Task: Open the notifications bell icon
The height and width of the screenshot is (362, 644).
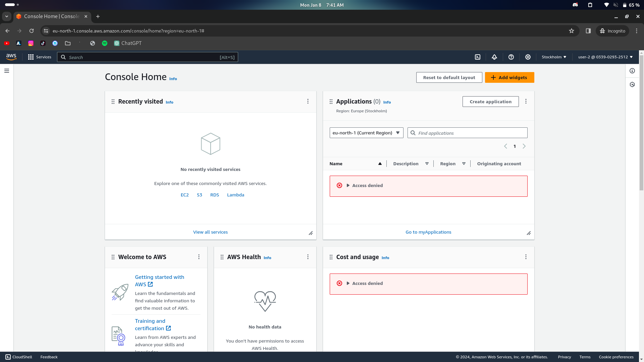Action: click(x=494, y=57)
